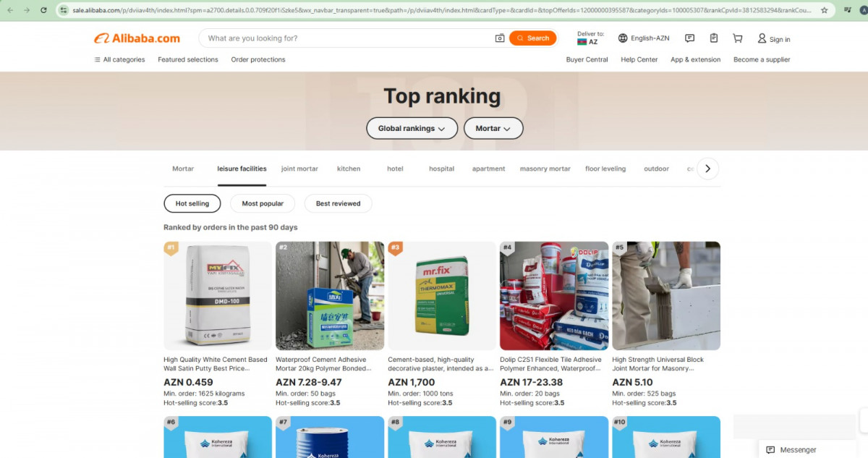
Task: Switch ranking to Most popular
Action: click(x=263, y=203)
